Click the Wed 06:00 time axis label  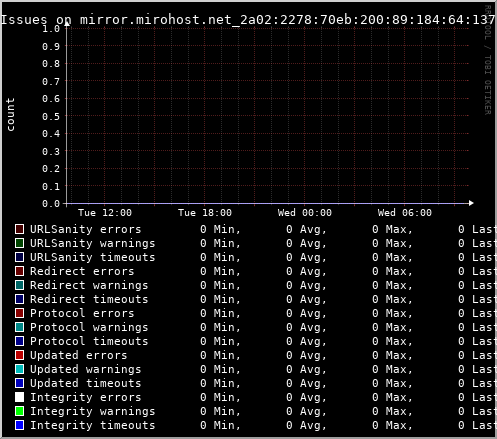[405, 213]
